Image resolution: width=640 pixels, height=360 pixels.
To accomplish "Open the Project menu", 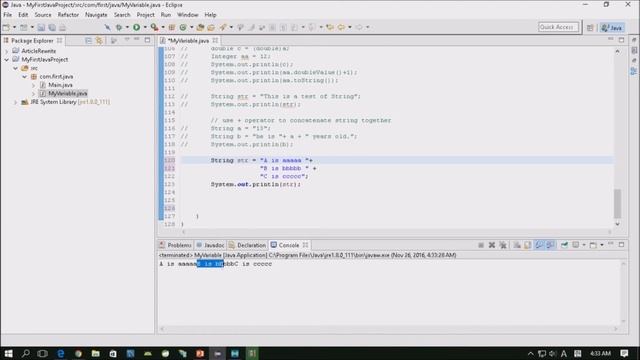I will coord(145,15).
